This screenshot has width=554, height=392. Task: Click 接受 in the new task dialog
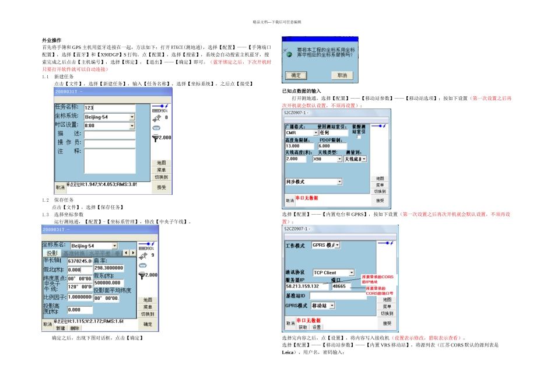pyautogui.click(x=161, y=187)
